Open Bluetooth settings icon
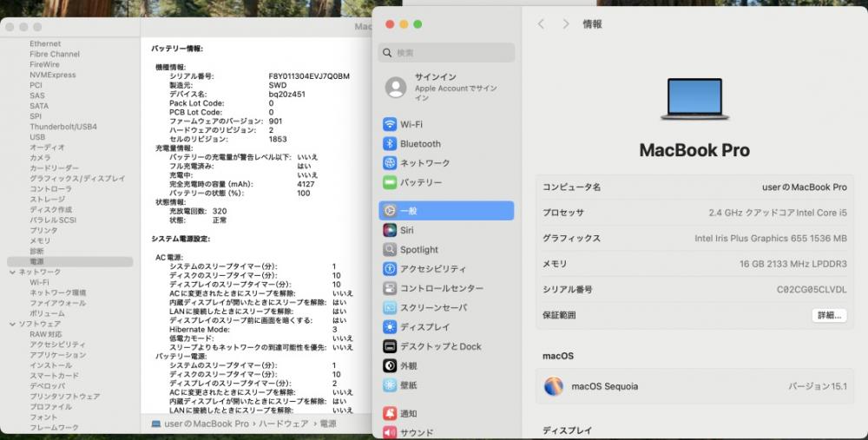The height and width of the screenshot is (440, 868). pyautogui.click(x=390, y=144)
